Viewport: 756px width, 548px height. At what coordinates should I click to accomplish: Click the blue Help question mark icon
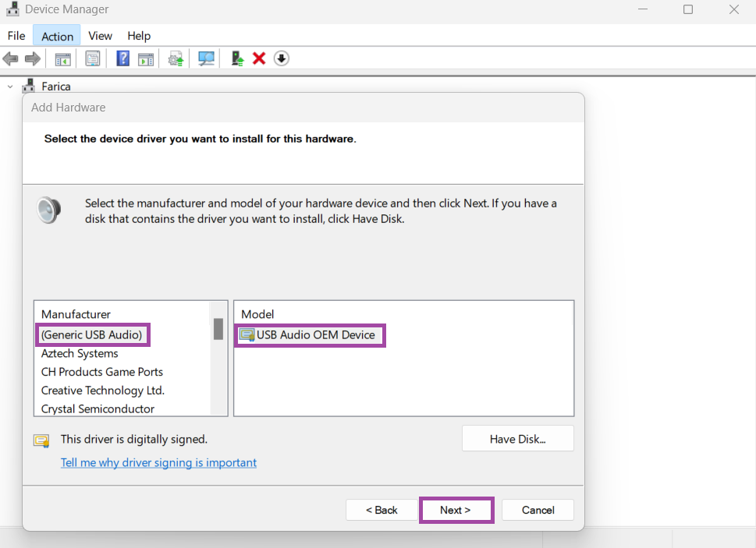point(122,58)
